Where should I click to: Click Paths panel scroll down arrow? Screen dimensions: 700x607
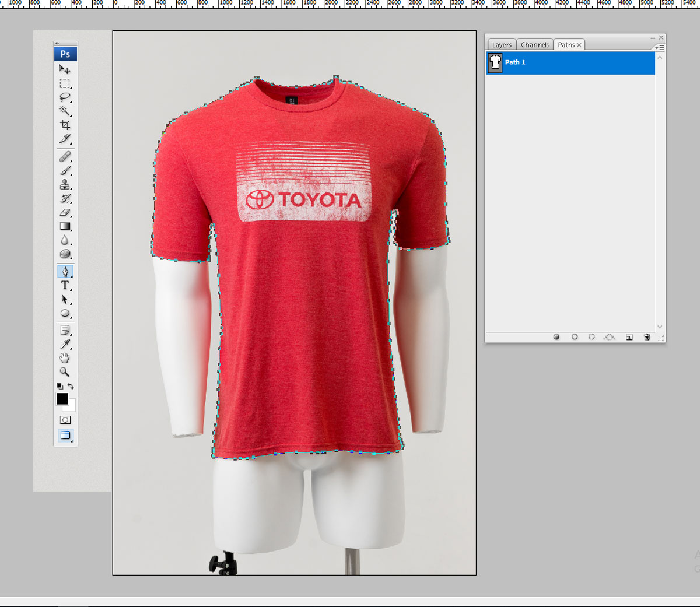pyautogui.click(x=660, y=327)
